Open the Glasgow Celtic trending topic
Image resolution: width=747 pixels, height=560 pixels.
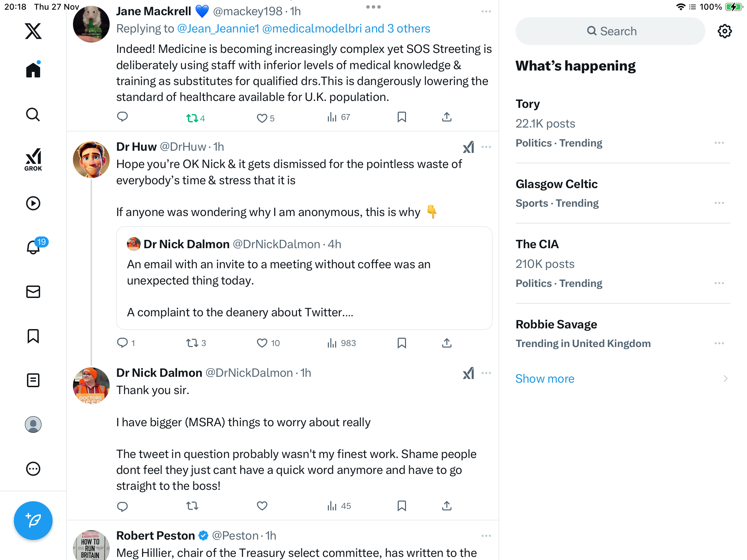click(556, 184)
